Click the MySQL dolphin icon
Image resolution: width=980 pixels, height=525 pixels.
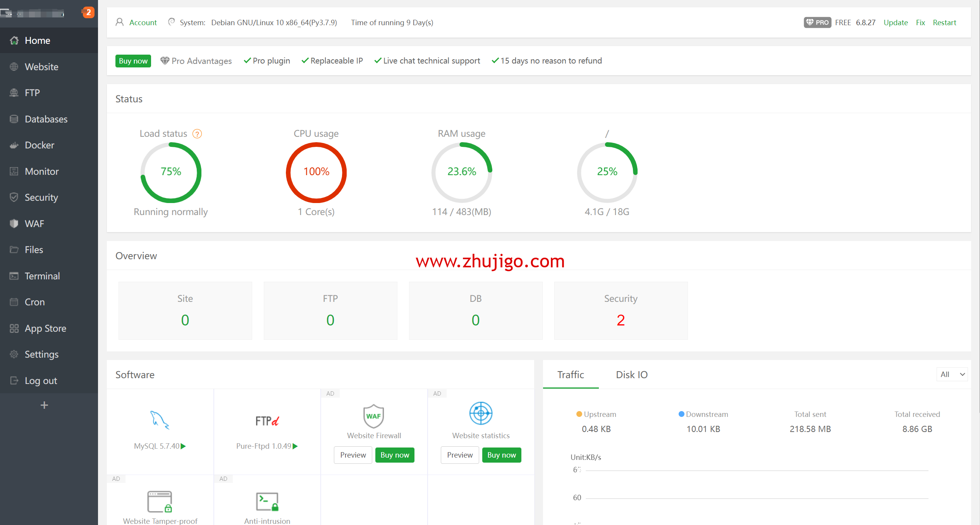coord(160,420)
